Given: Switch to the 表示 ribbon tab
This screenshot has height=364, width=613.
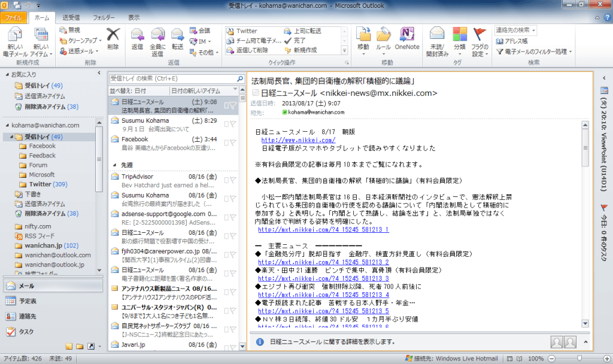Looking at the screenshot, I should pos(133,17).
